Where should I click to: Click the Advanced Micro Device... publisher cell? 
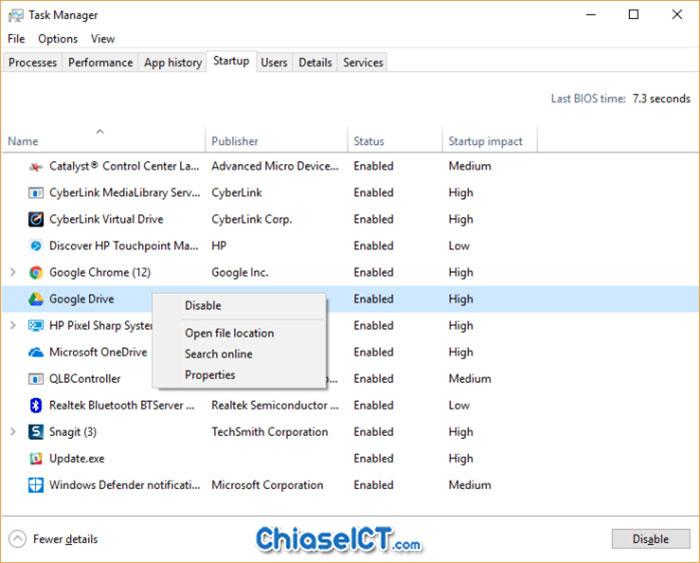point(275,167)
